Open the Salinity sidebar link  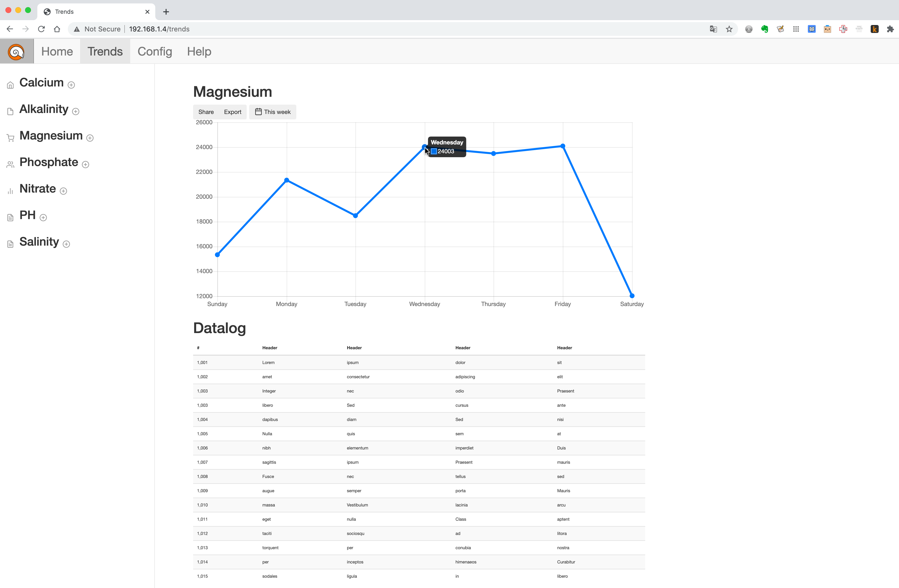coord(39,242)
